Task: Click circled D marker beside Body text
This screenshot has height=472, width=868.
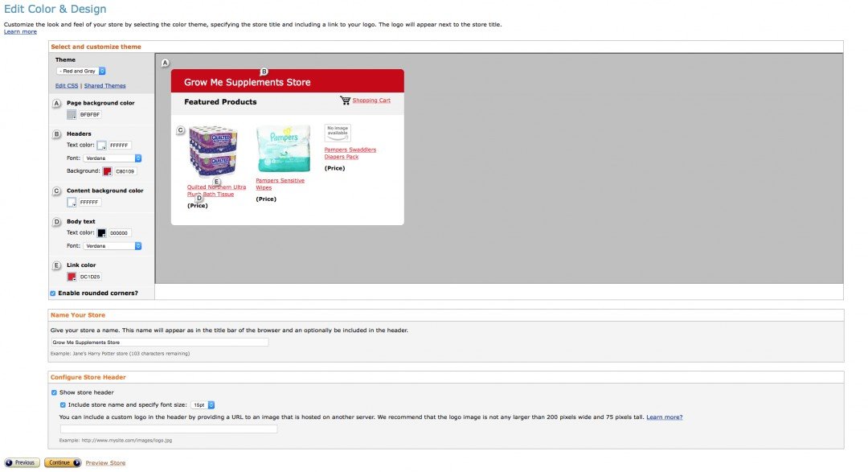Action: pos(56,222)
